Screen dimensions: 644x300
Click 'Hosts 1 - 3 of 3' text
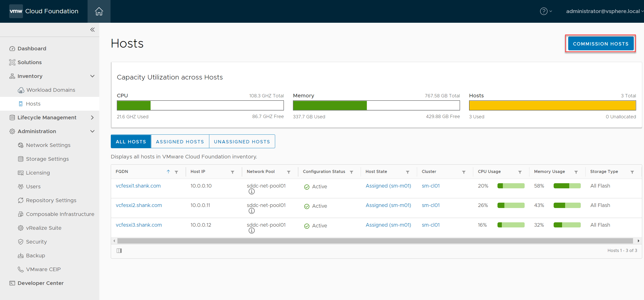pyautogui.click(x=622, y=250)
